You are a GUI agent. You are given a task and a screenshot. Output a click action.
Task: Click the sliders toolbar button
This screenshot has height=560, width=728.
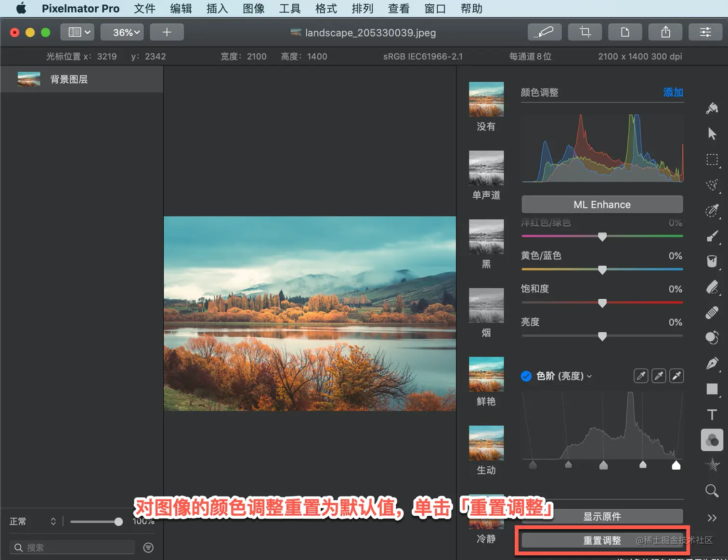[706, 32]
